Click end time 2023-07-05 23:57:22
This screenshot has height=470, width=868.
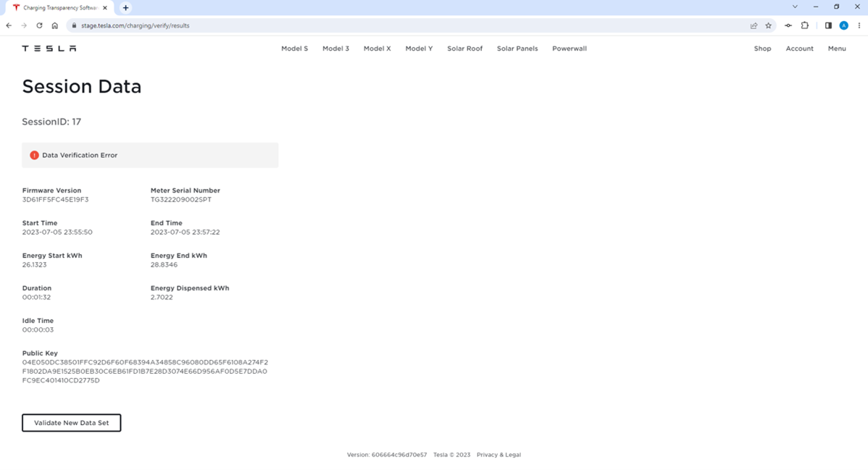coord(185,232)
